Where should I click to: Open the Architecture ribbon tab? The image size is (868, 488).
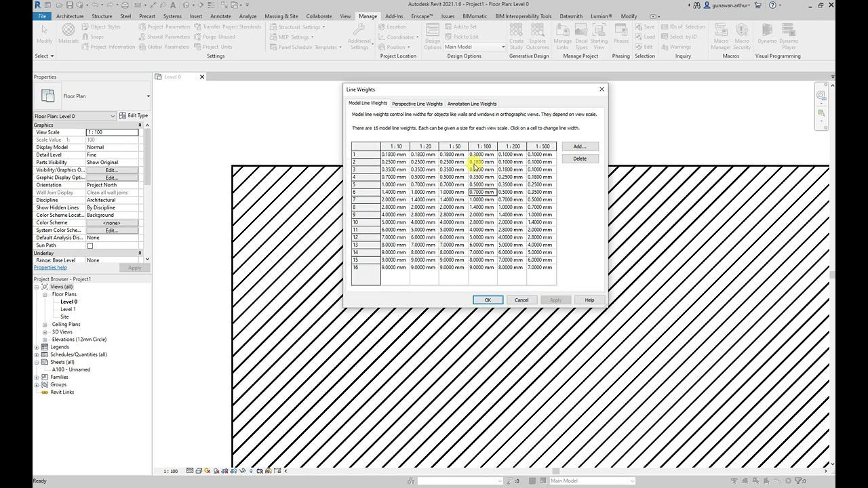point(70,16)
